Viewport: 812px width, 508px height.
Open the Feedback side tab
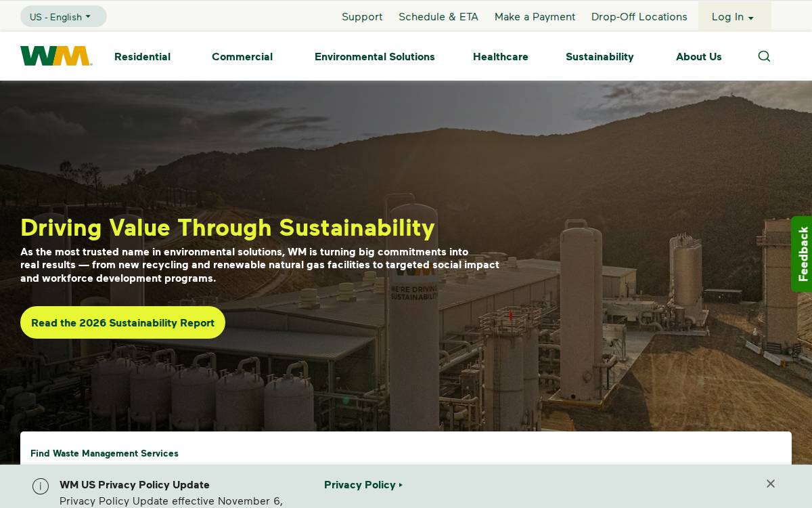pyautogui.click(x=802, y=254)
